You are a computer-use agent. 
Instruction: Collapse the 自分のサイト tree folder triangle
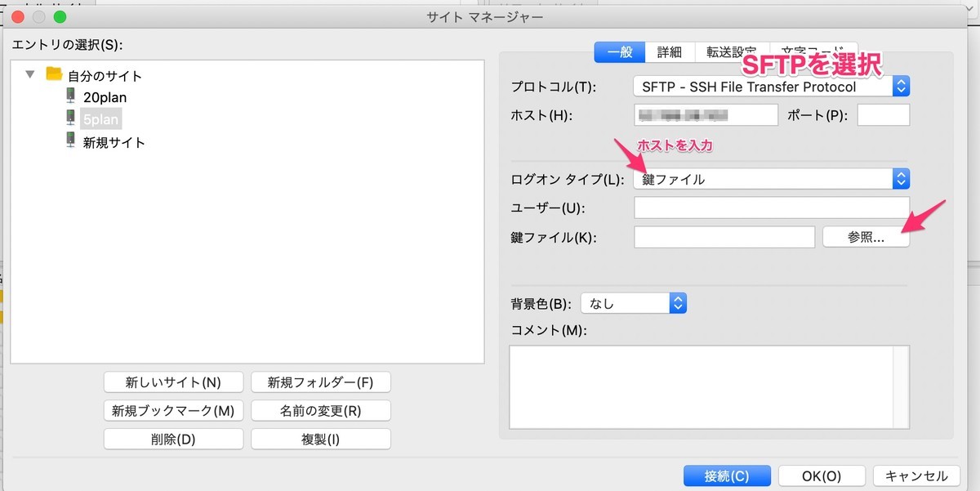click(x=30, y=74)
